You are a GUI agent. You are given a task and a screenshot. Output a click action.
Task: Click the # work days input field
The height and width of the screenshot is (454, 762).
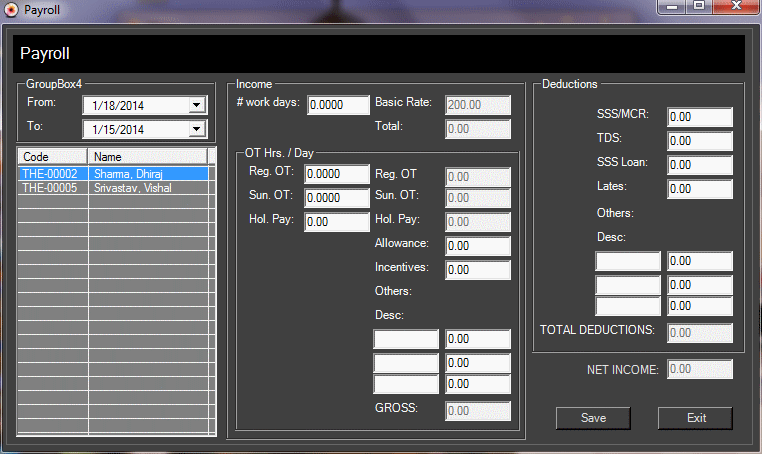pos(338,105)
